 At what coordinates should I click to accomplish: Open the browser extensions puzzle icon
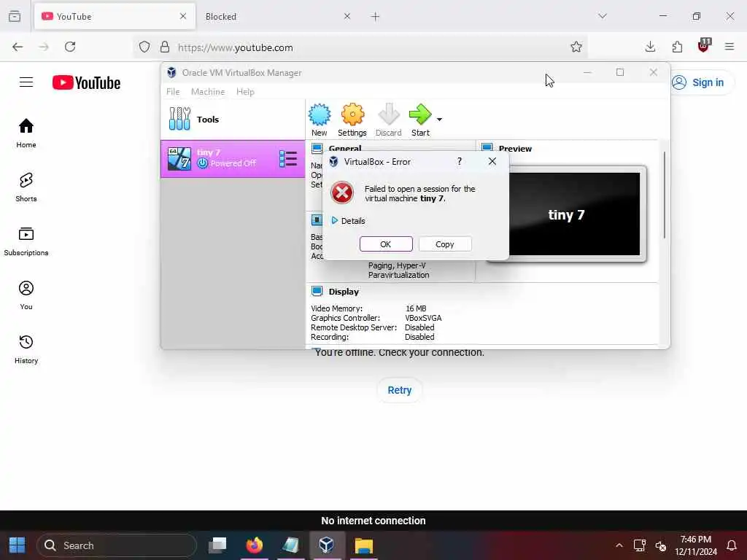677,47
